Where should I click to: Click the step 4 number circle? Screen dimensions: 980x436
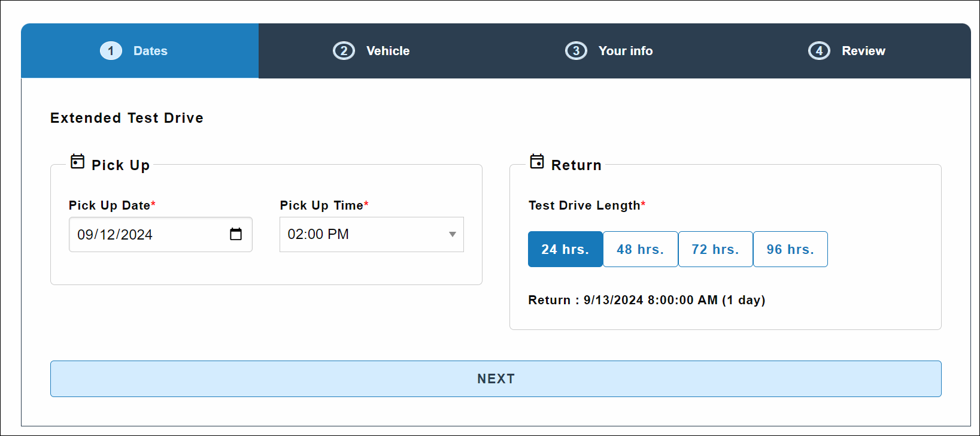pyautogui.click(x=819, y=51)
